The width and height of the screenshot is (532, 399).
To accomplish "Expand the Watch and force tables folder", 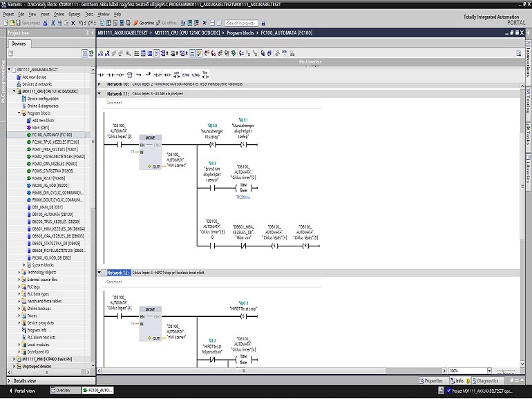I will (x=19, y=301).
